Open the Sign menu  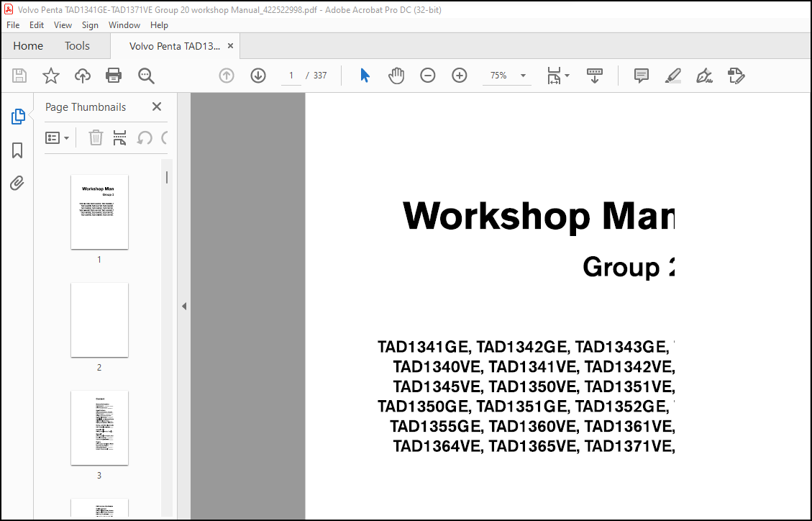point(90,25)
